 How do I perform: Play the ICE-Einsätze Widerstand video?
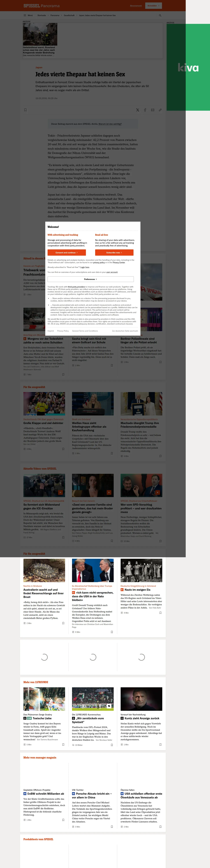pos(60,492)
